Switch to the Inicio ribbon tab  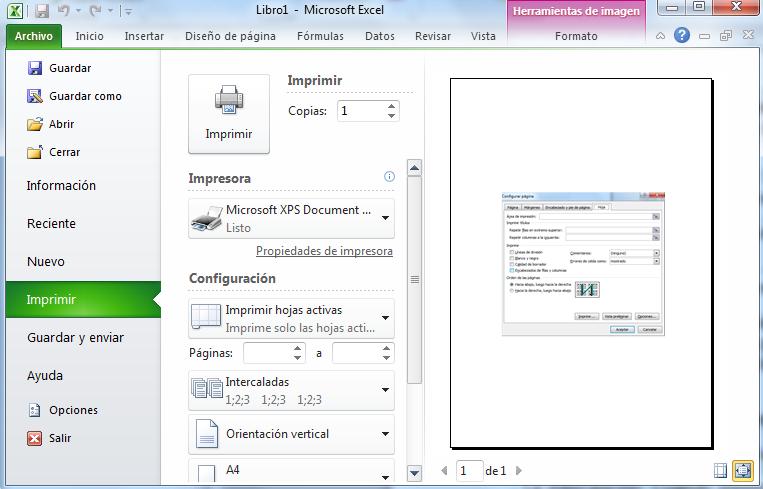(90, 36)
